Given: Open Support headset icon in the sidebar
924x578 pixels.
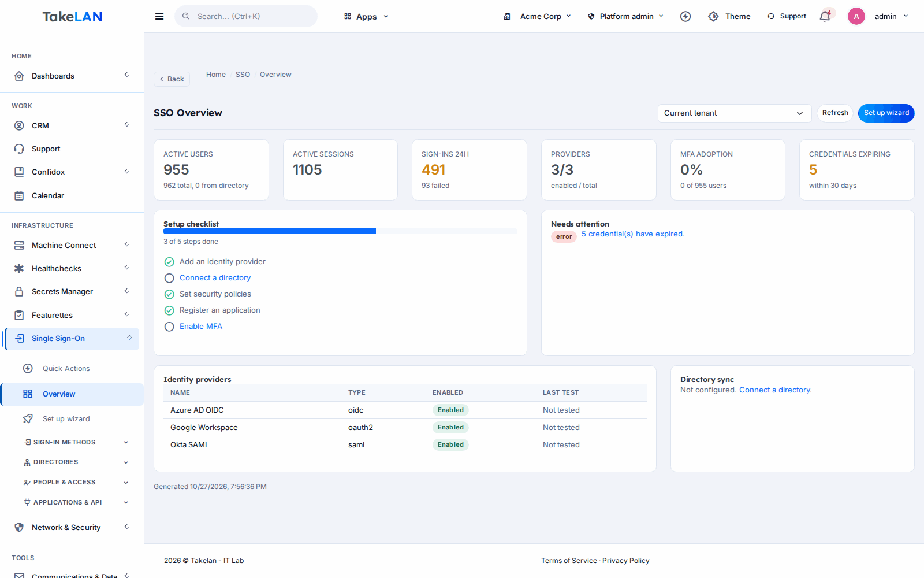Looking at the screenshot, I should click(x=19, y=149).
